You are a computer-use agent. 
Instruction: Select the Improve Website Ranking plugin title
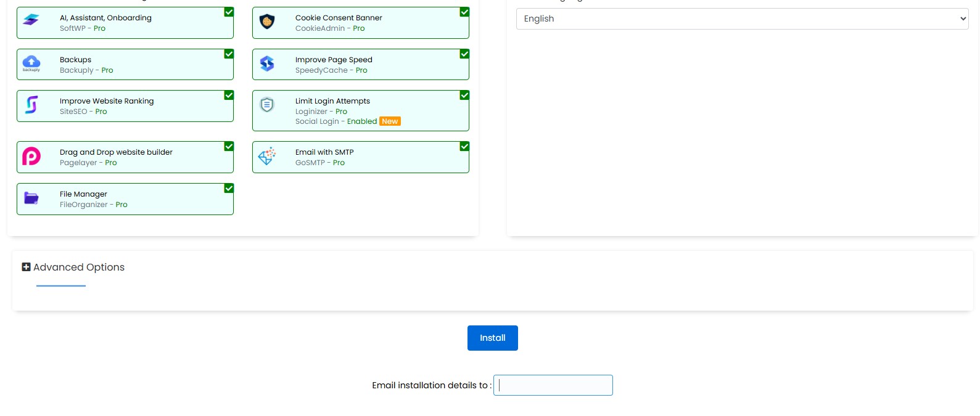(x=107, y=101)
